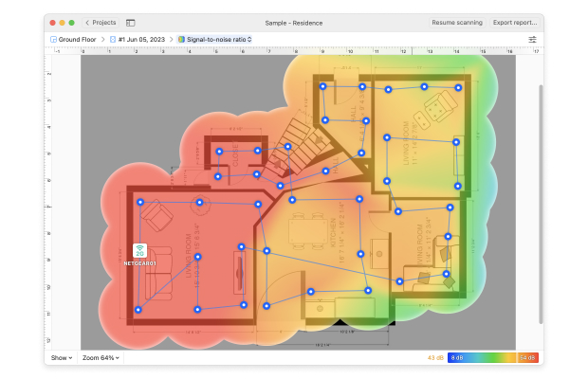
Task: Click the Ground Floor floor-plan icon
Action: pos(53,40)
